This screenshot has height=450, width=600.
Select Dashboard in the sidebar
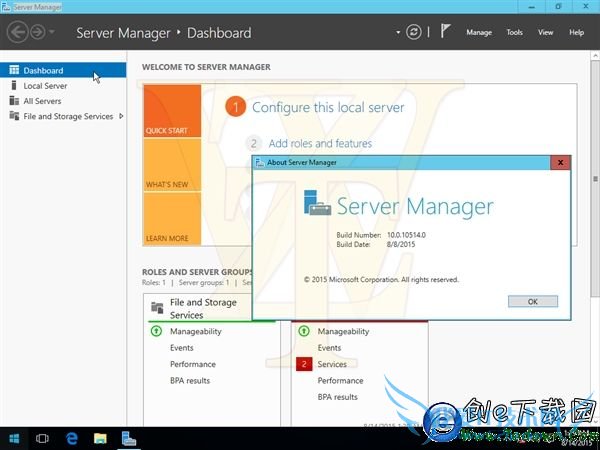click(x=63, y=70)
